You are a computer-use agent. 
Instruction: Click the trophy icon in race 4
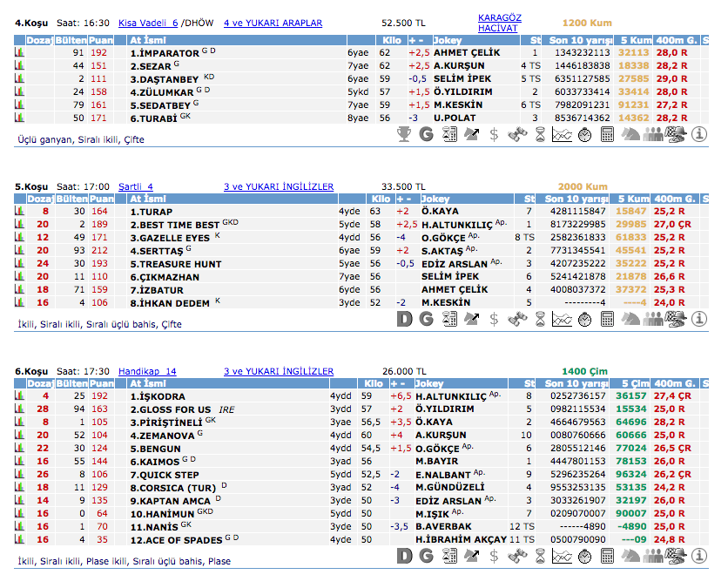coord(404,134)
